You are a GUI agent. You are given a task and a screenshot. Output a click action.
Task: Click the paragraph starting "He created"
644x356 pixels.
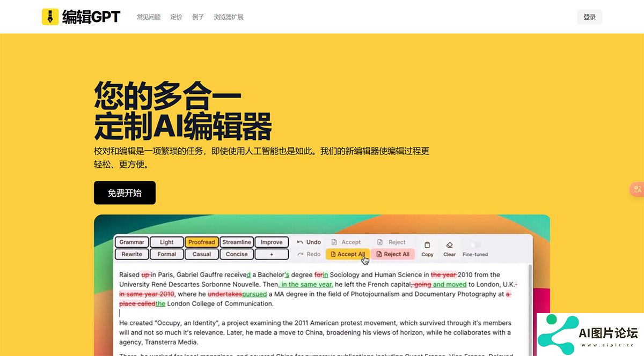click(315, 332)
